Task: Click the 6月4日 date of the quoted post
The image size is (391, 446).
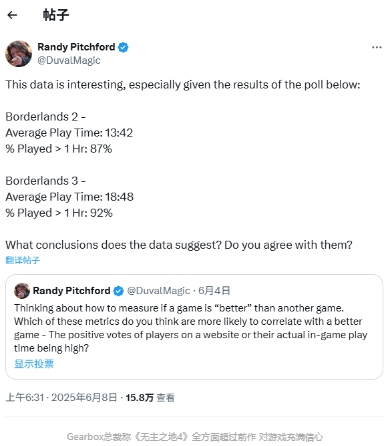Action: [x=214, y=291]
